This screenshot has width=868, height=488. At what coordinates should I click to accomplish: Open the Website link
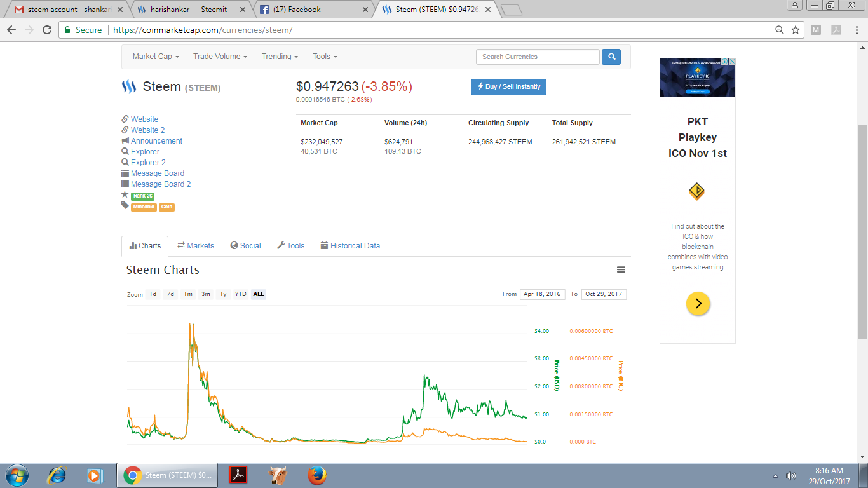coord(145,119)
